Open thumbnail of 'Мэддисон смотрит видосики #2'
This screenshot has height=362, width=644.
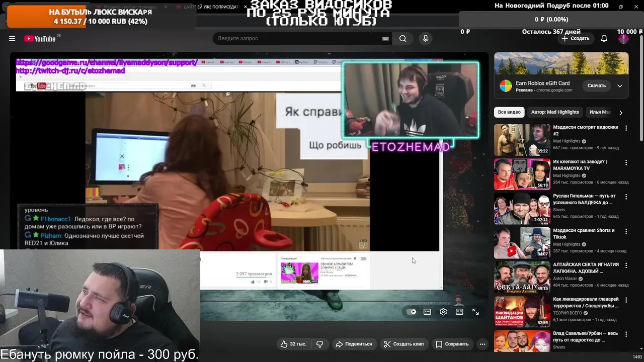(522, 140)
